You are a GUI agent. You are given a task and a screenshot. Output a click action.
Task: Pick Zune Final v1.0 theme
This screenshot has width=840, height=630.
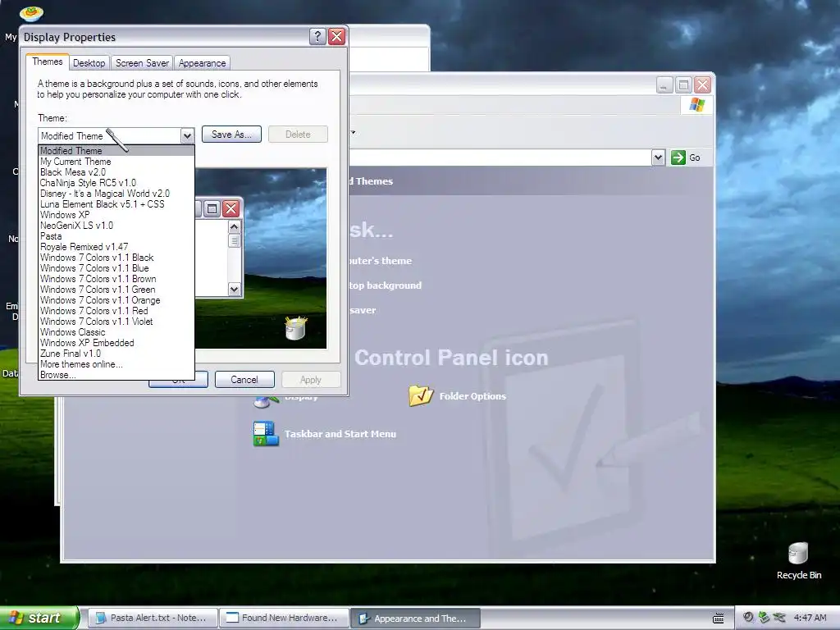[116, 354]
